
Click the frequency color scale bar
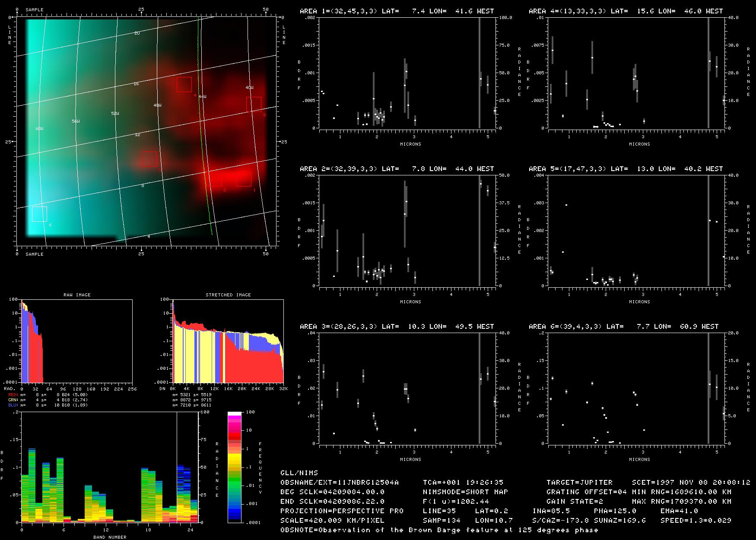click(x=235, y=467)
